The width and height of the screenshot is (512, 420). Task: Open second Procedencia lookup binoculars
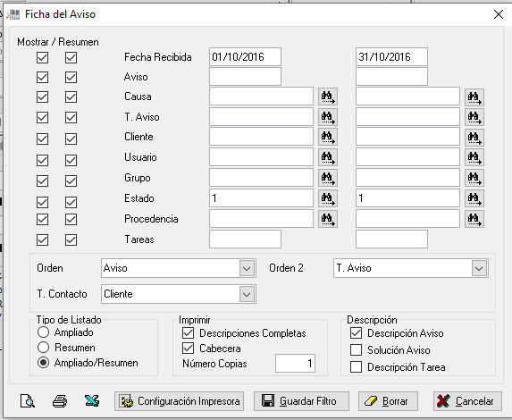(474, 219)
